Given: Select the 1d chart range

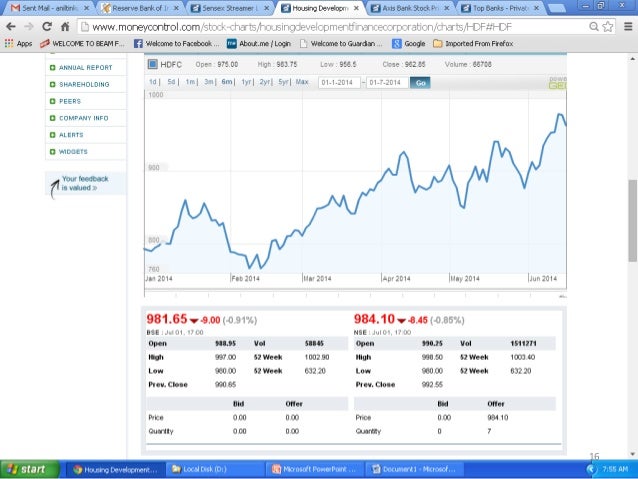Looking at the screenshot, I should 153,82.
